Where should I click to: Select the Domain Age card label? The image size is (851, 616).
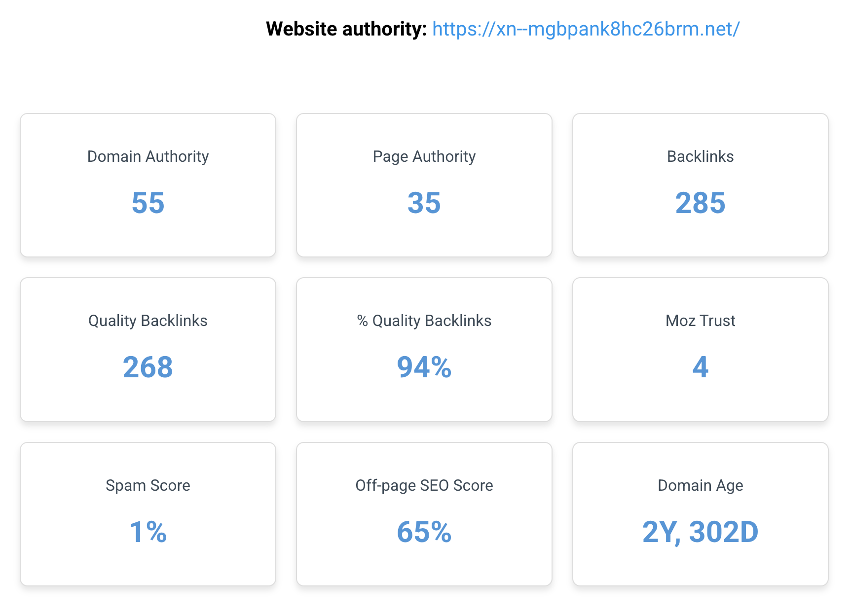click(x=700, y=485)
